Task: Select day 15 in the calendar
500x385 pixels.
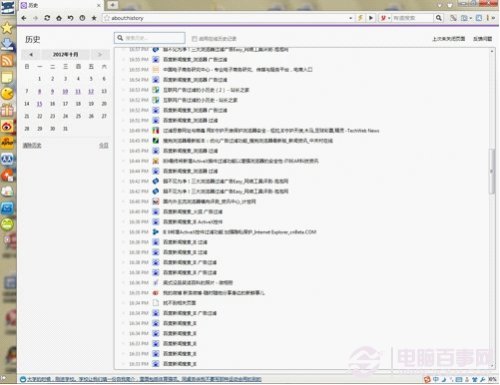Action: [x=39, y=104]
